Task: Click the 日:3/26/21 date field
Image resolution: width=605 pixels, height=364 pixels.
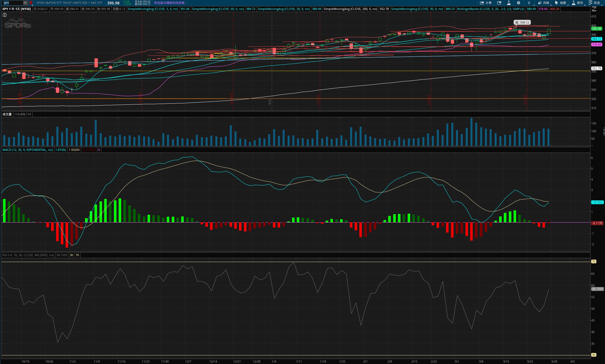Action: click(x=41, y=9)
